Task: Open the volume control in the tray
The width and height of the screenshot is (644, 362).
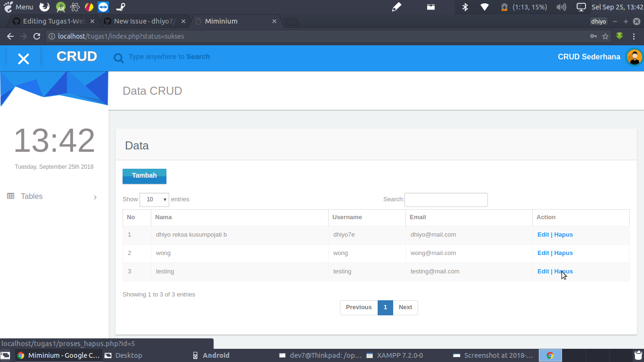Action: 561,7
